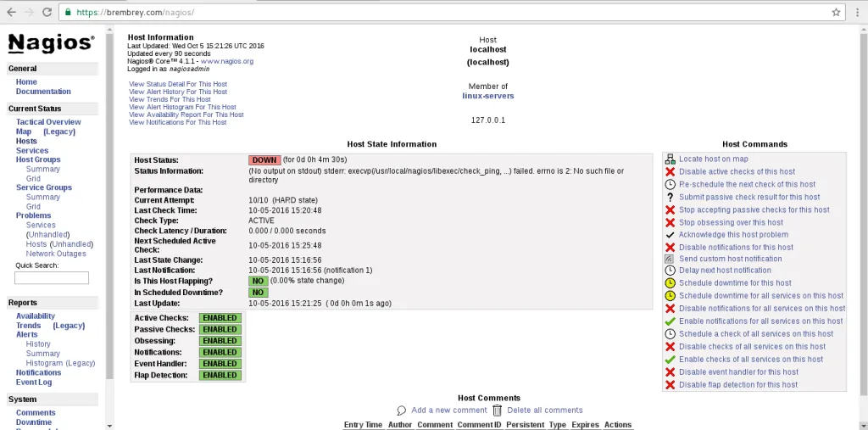Open the Availability report
This screenshot has width=868, height=430.
point(36,316)
